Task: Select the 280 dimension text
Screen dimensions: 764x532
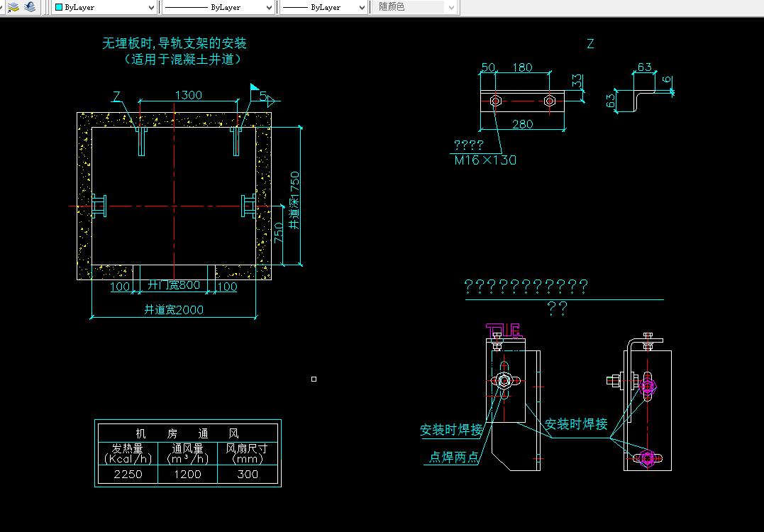Action: click(x=522, y=124)
